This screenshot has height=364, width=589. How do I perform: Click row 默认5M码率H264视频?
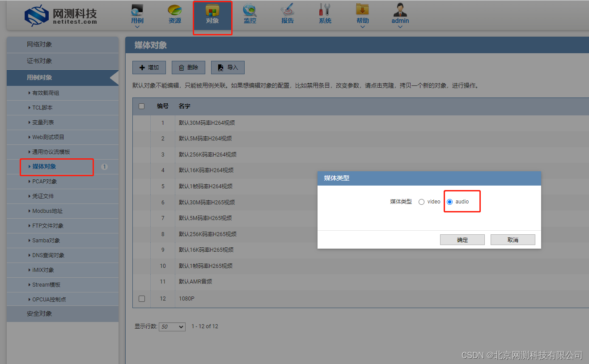tap(360, 139)
